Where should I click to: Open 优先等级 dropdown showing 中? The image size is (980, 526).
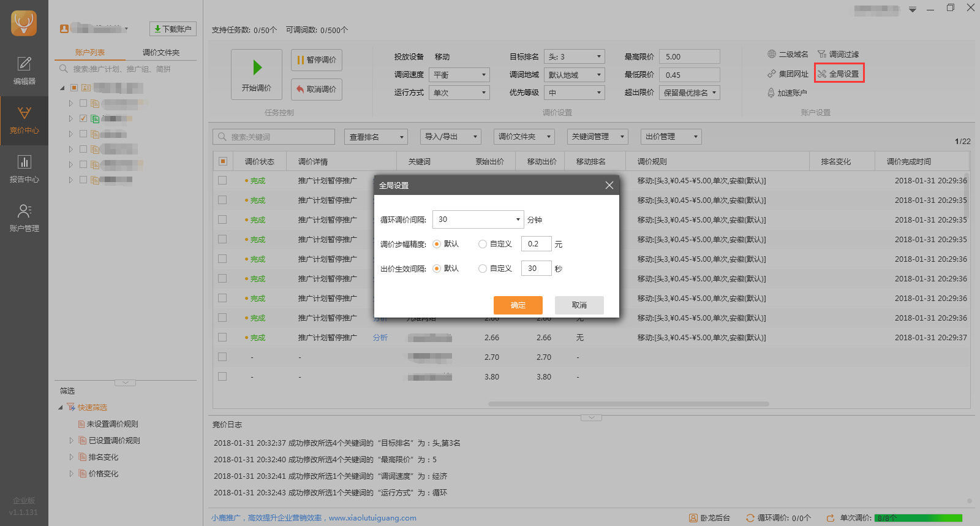click(x=575, y=93)
